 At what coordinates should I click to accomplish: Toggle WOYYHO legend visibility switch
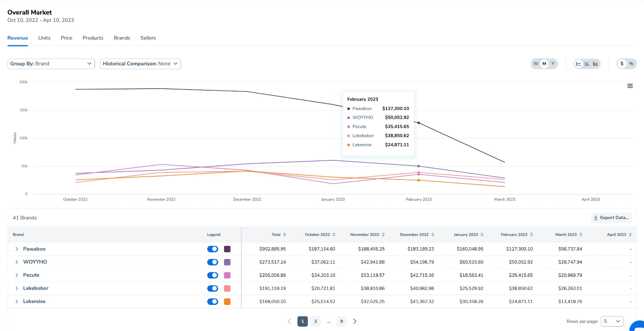tap(213, 262)
